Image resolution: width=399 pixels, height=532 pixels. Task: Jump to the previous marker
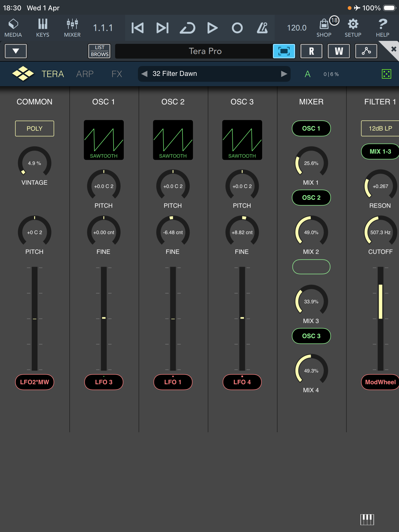pyautogui.click(x=137, y=28)
